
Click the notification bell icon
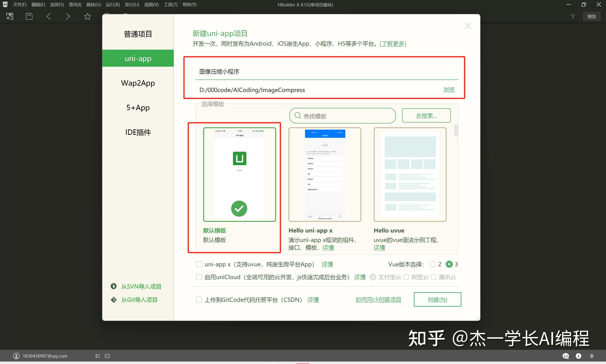coord(592,356)
